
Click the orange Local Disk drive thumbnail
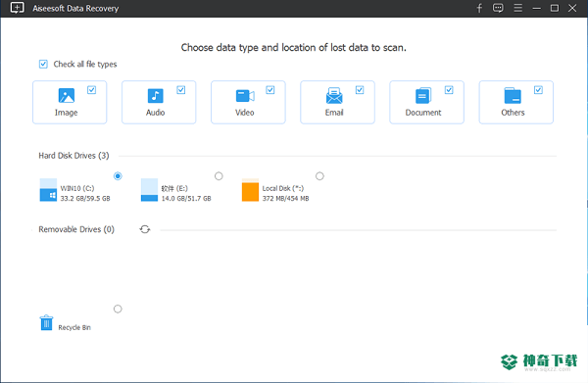(250, 190)
